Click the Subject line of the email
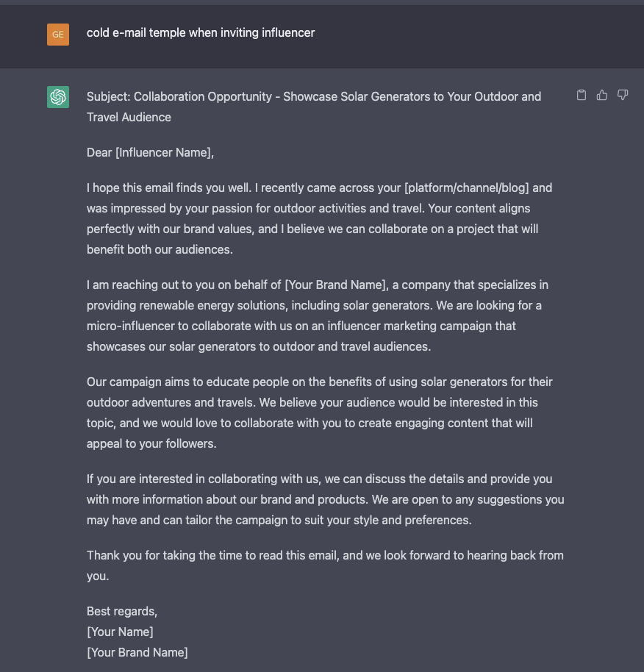644x672 pixels. (314, 107)
